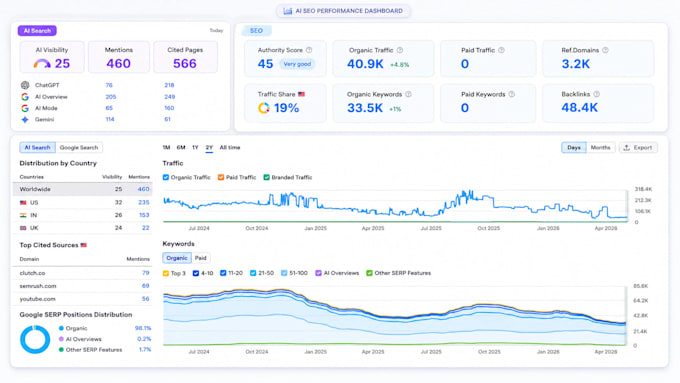
Task: Toggle the Branded Traffic checkbox
Action: [x=266, y=177]
